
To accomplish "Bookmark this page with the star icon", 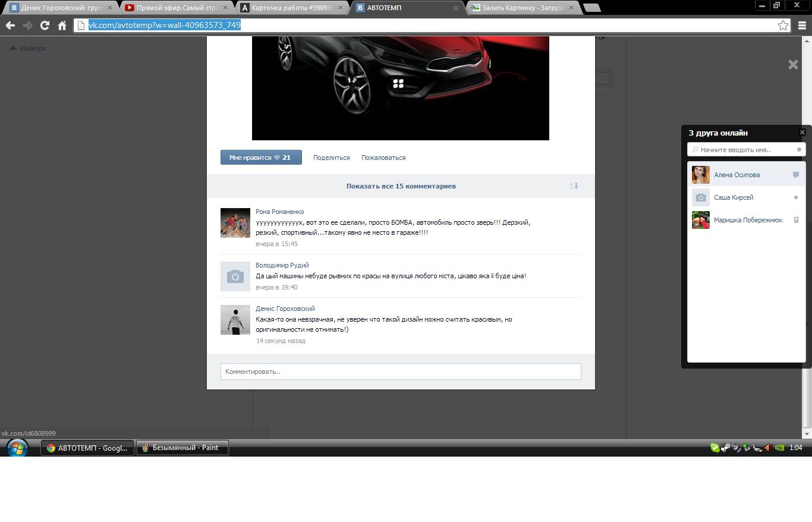I will click(783, 25).
